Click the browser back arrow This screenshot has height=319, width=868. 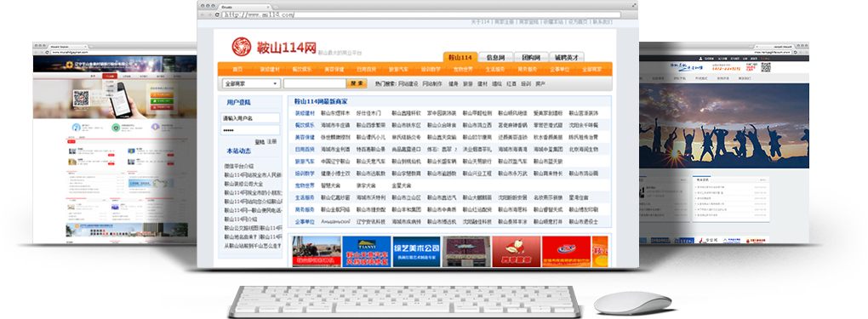203,14
